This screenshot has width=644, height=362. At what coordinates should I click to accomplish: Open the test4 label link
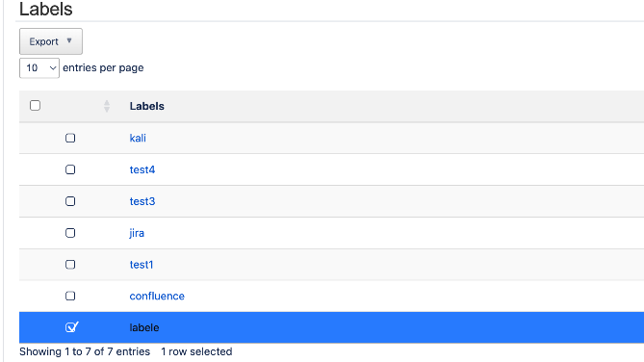pos(142,169)
